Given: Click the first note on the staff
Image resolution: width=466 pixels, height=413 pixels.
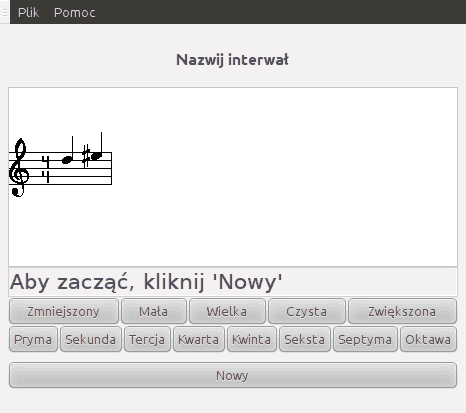Looking at the screenshot, I should pyautogui.click(x=67, y=160).
